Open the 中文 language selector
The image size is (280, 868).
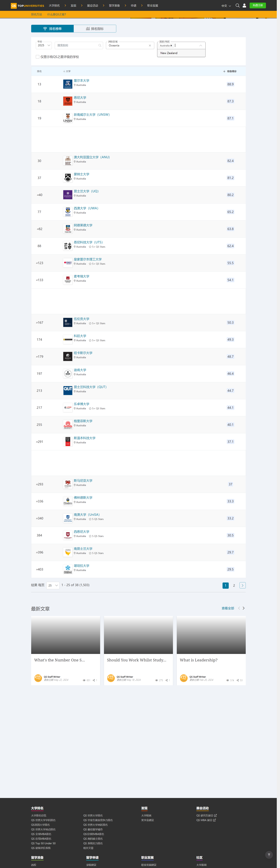click(226, 6)
